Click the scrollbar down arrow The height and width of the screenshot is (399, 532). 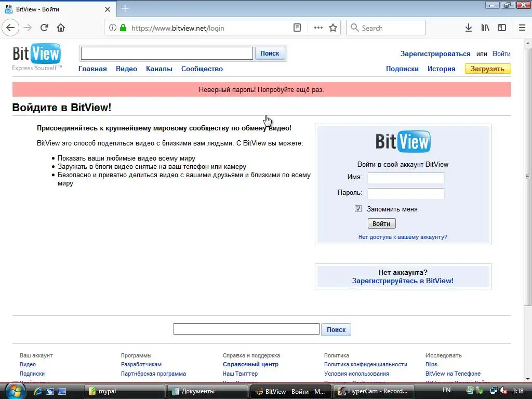(527, 379)
